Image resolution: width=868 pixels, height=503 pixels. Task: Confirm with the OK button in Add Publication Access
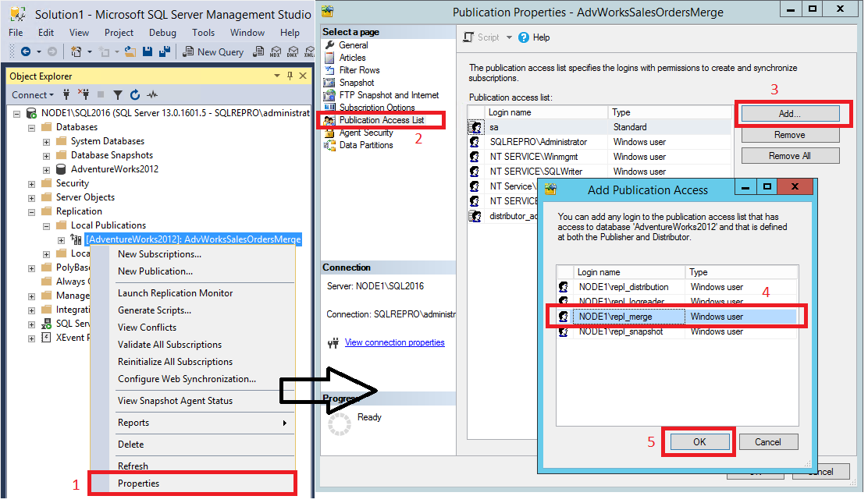click(699, 441)
